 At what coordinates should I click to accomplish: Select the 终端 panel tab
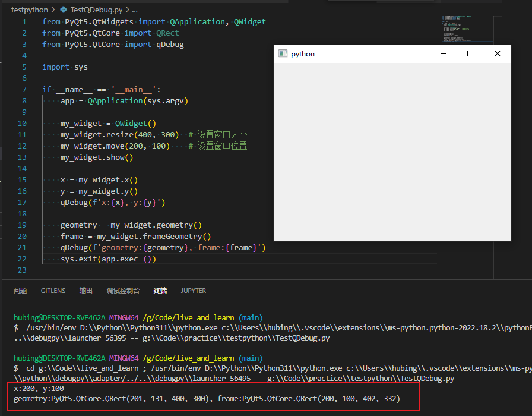[160, 291]
